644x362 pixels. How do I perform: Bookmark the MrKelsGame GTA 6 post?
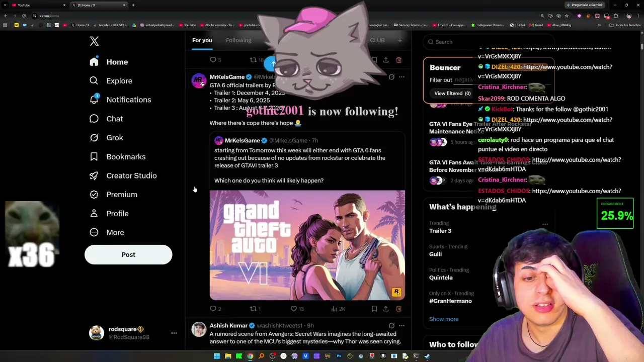click(374, 309)
